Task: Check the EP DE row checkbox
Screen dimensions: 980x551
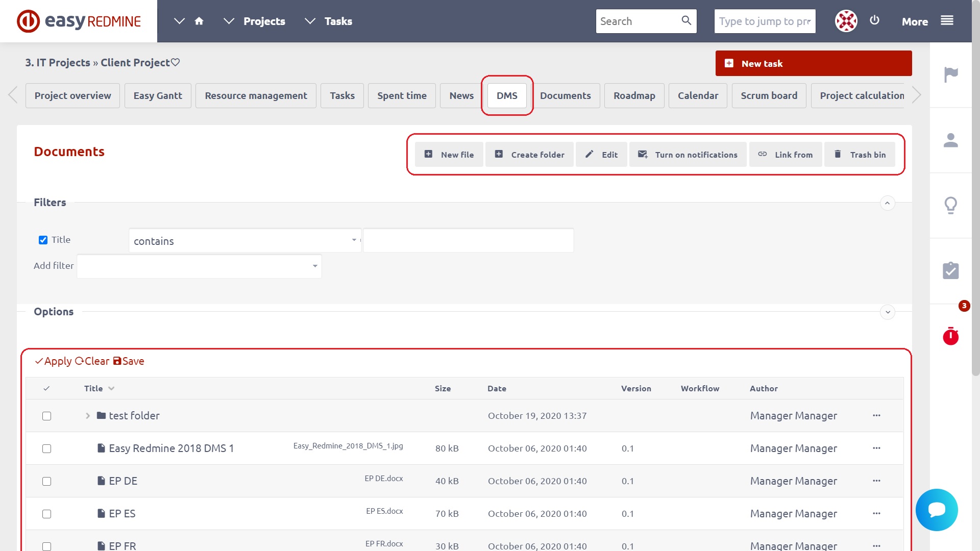Action: coord(46,481)
